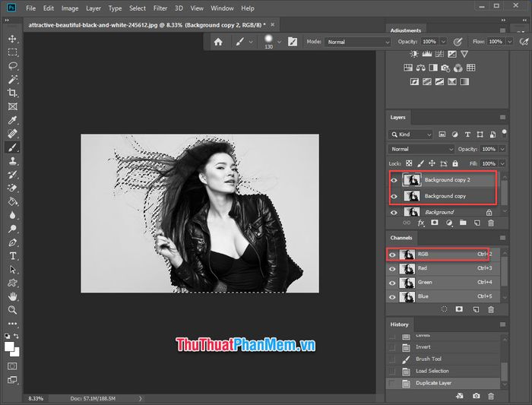
Task: Select the Clone Stamp tool
Action: tap(13, 161)
